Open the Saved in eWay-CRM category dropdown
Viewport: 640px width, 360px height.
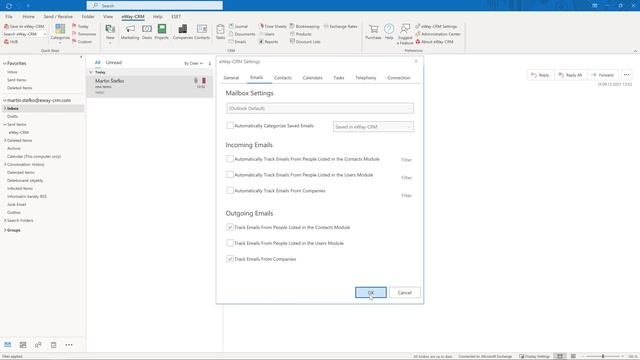coord(373,127)
